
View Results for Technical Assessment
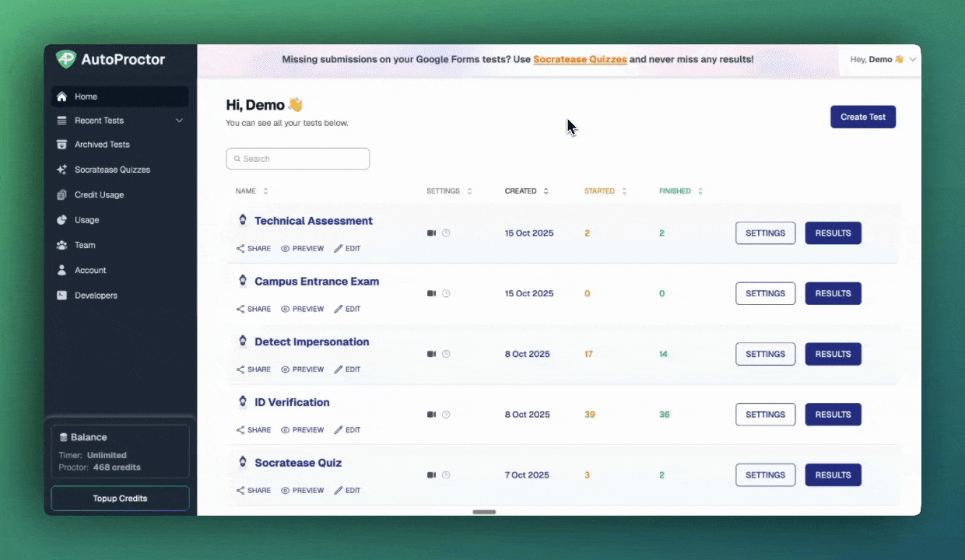pos(833,233)
